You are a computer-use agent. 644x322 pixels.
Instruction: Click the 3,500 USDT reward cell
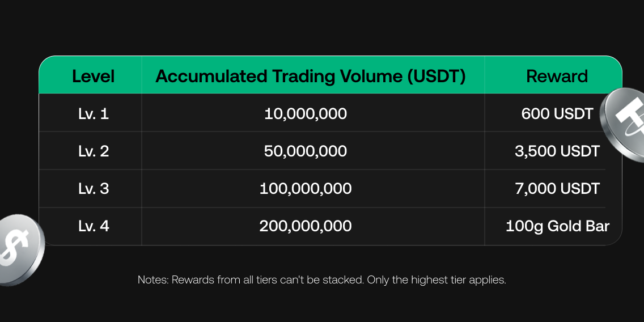[x=557, y=151]
